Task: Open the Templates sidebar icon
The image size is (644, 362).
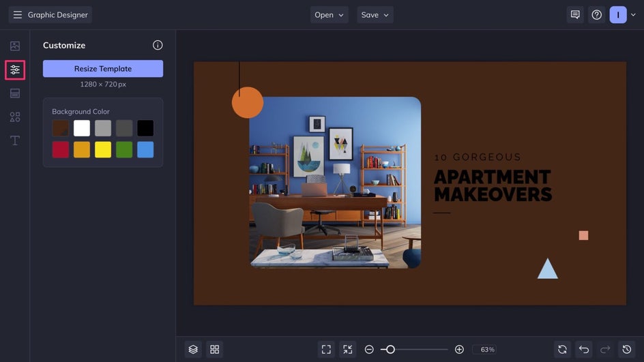Action: [x=15, y=93]
